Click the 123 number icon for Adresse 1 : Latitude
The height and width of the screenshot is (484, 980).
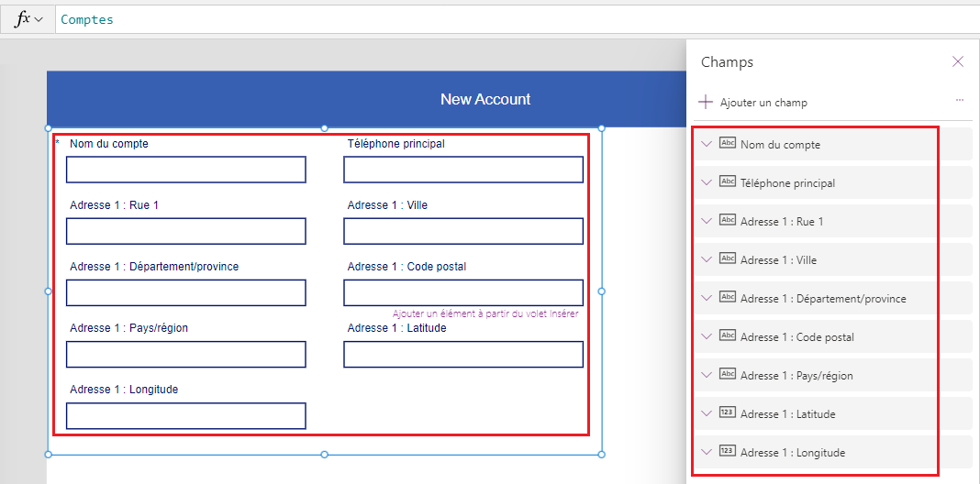(x=728, y=412)
